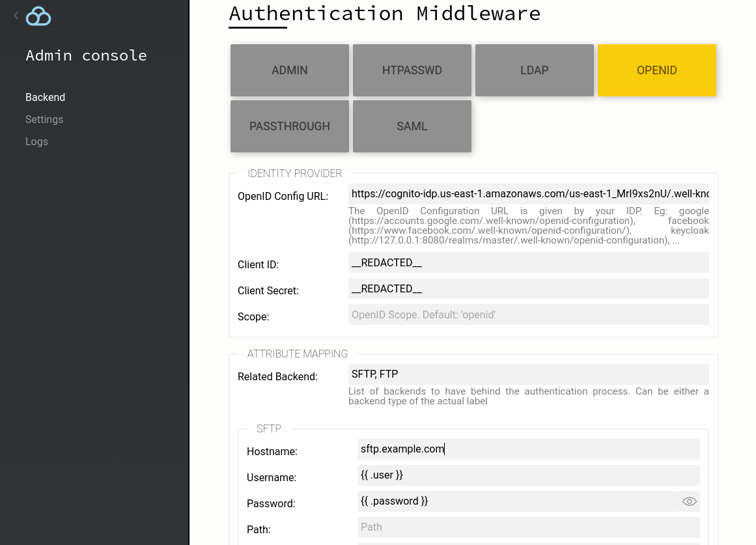Click the Scope input field

point(529,315)
